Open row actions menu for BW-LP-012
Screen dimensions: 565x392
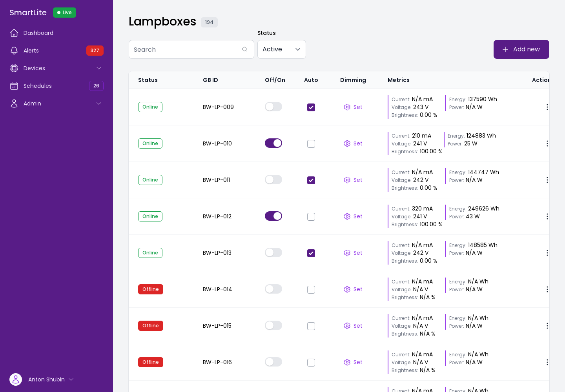pos(547,216)
